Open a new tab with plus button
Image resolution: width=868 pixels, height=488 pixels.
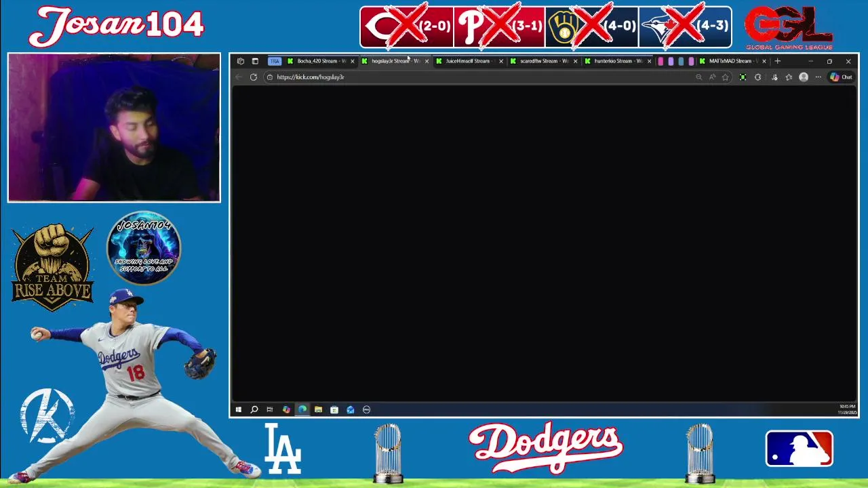(x=778, y=61)
